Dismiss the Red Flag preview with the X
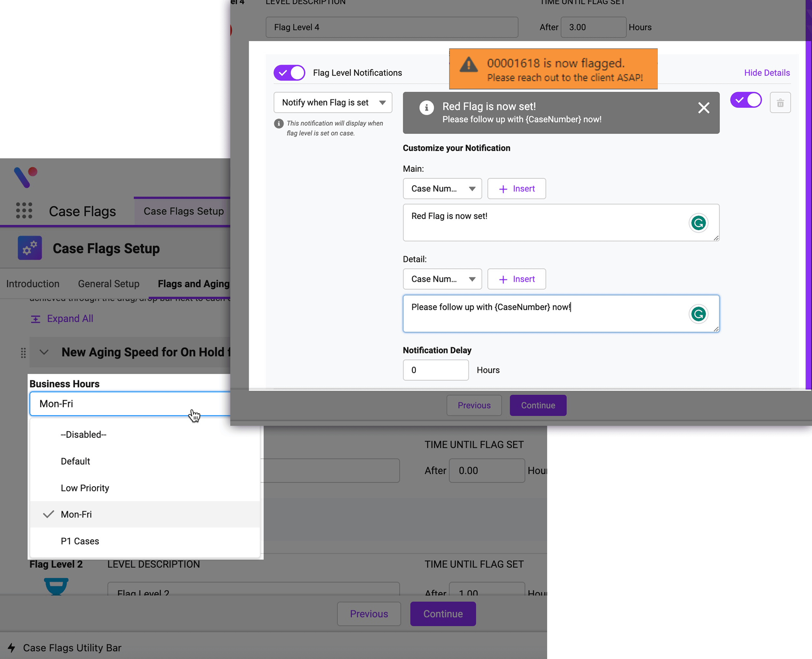Image resolution: width=812 pixels, height=659 pixels. click(x=704, y=108)
